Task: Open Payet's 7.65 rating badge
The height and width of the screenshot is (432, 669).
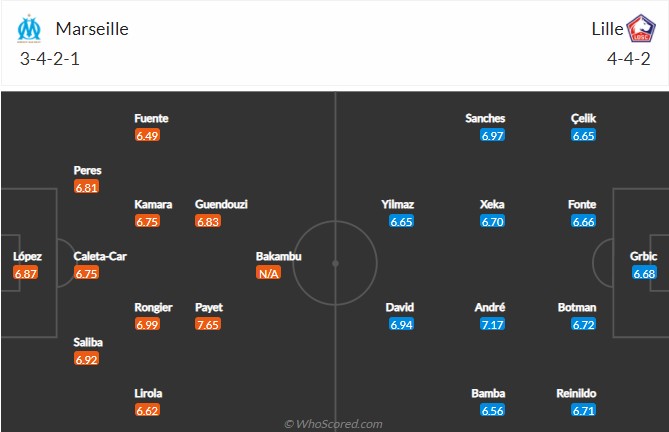Action: pyautogui.click(x=208, y=325)
